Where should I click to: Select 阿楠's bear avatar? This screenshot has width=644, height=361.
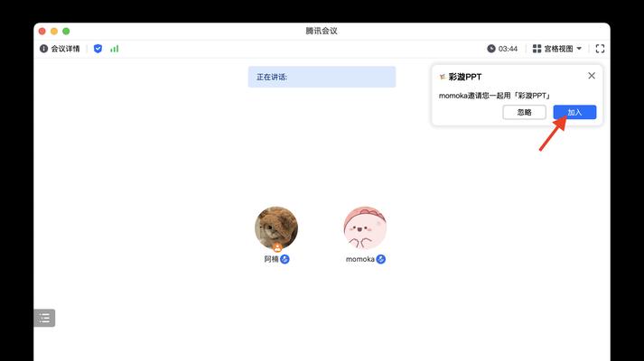coord(276,228)
